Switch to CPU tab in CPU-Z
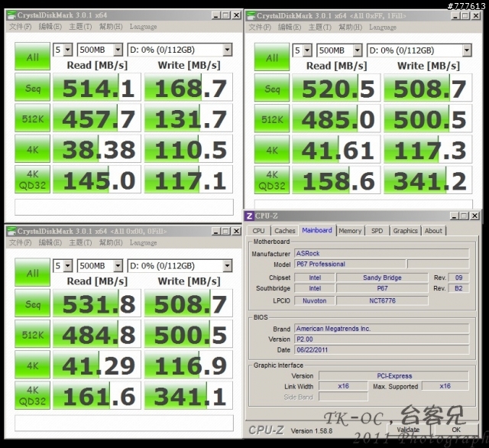 [x=258, y=231]
